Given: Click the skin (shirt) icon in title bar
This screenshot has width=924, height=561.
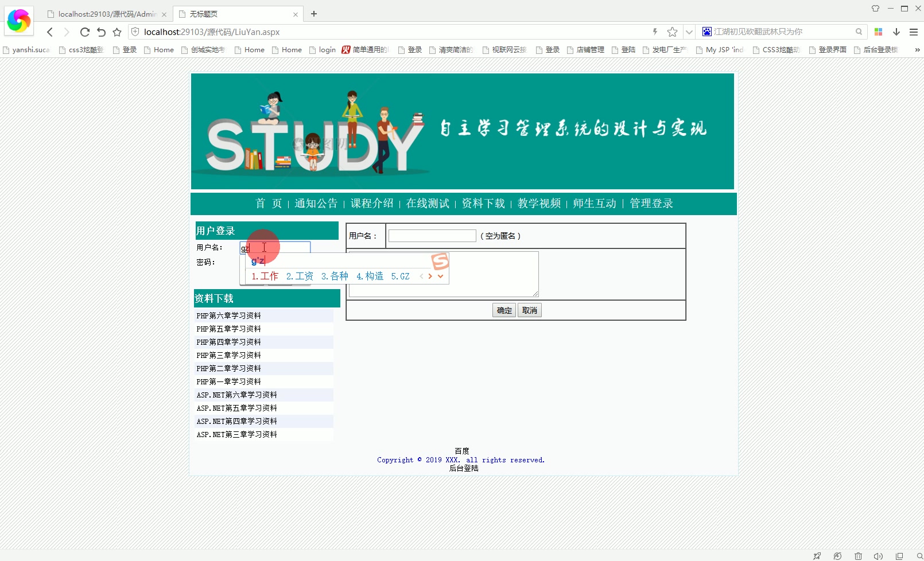Looking at the screenshot, I should (x=875, y=8).
